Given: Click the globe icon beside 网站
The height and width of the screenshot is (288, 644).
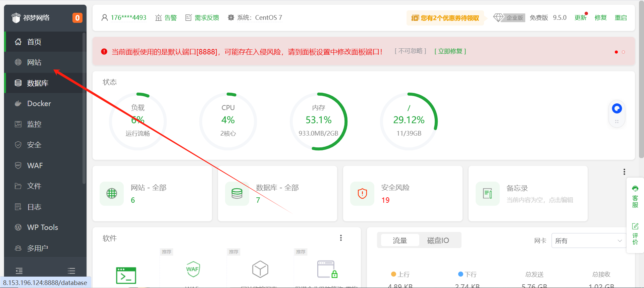Looking at the screenshot, I should coord(18,62).
